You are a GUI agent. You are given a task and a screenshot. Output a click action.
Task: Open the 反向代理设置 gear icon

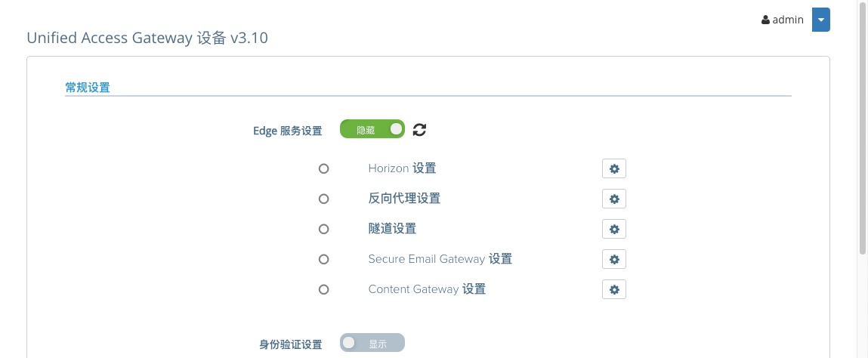614,199
